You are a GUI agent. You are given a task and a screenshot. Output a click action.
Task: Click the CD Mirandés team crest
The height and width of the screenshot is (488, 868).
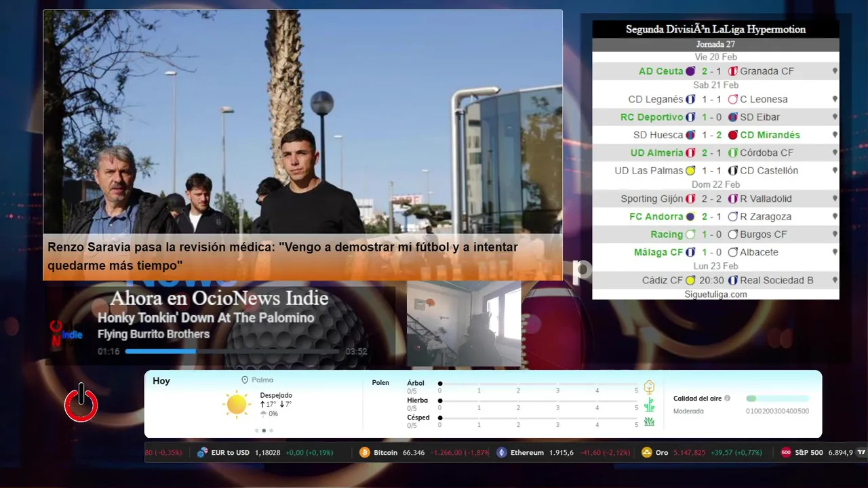[x=733, y=135]
